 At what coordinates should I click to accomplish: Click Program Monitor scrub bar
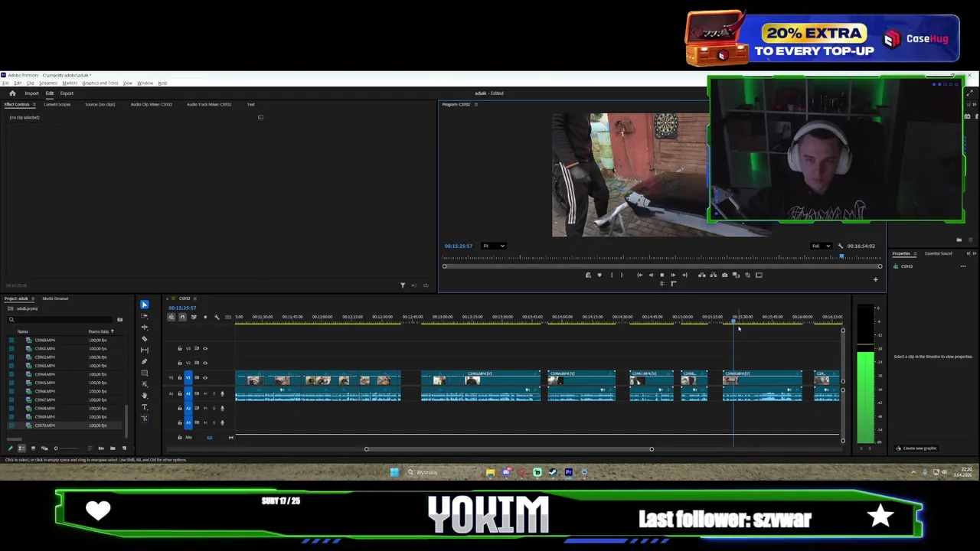tap(662, 258)
